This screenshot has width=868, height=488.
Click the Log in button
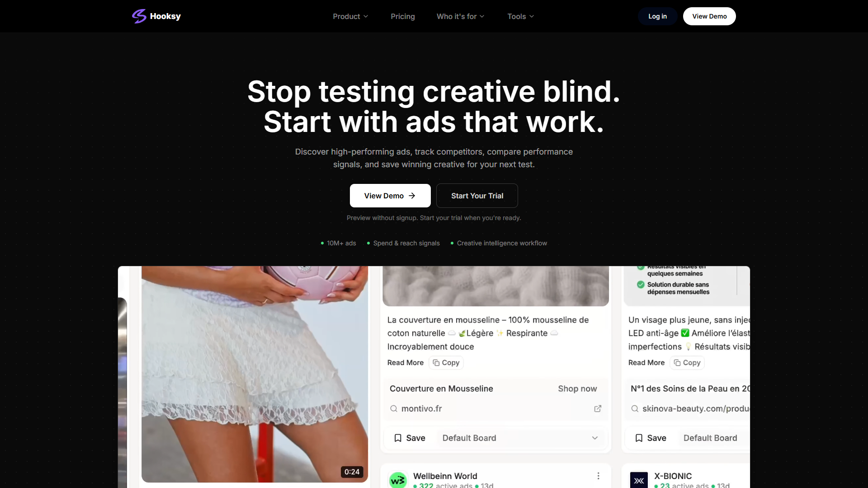tap(657, 16)
